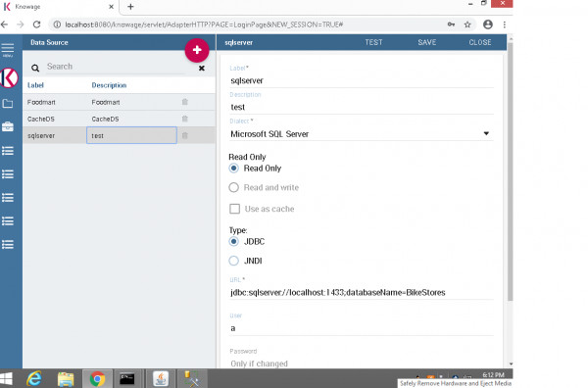Open the Java taskbar icon
Image resolution: width=588 pixels, height=388 pixels.
161,379
